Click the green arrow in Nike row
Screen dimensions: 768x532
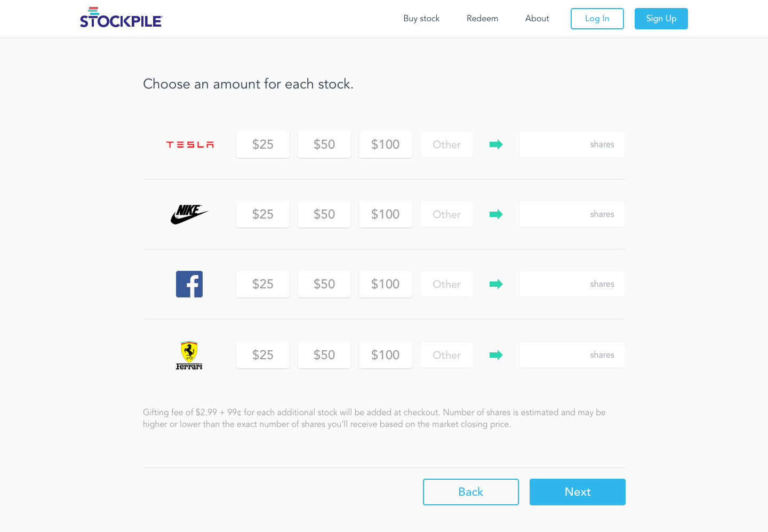click(496, 214)
